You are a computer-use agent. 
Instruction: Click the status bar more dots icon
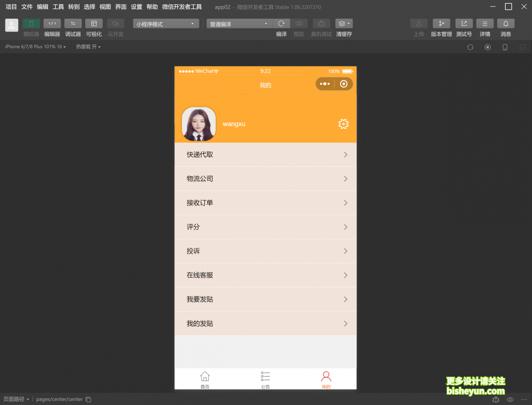pyautogui.click(x=524, y=399)
